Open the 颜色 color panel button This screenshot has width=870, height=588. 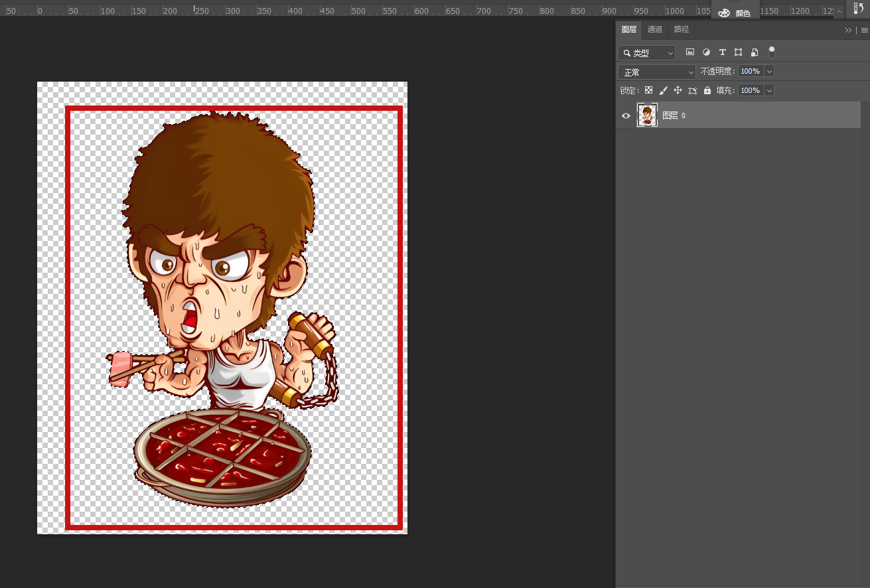click(x=735, y=12)
